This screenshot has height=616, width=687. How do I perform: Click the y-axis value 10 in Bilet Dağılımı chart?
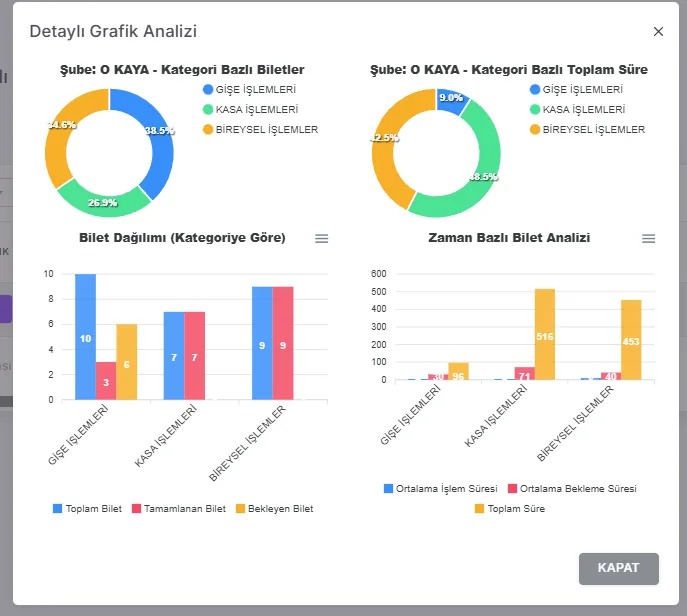[49, 274]
